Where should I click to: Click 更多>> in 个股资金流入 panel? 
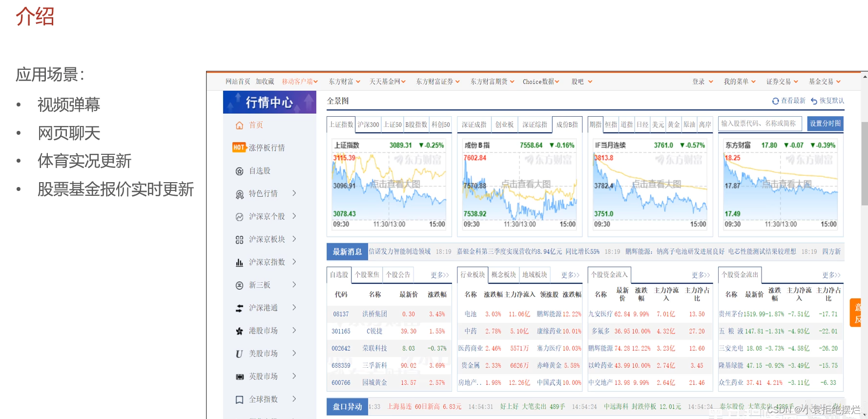[701, 275]
